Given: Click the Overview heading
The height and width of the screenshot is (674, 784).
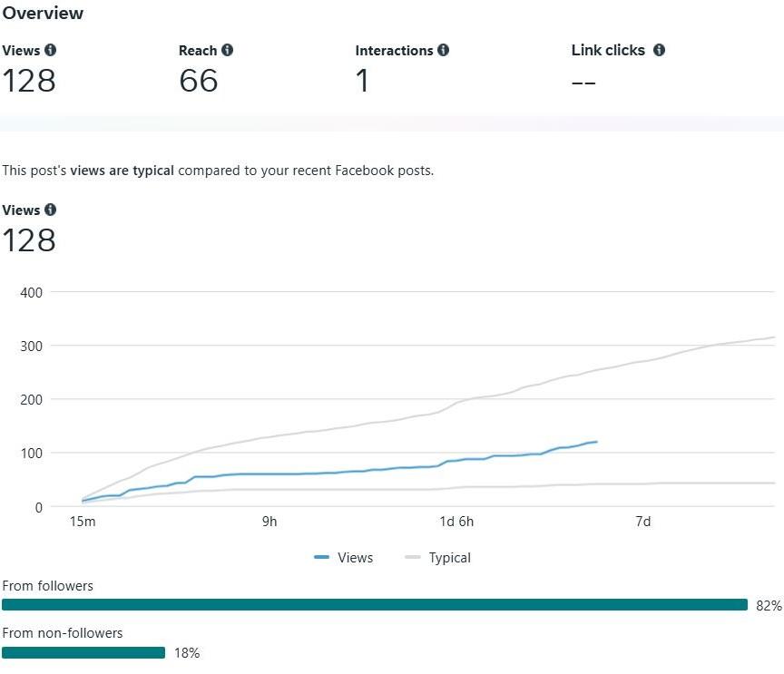Looking at the screenshot, I should (x=43, y=14).
